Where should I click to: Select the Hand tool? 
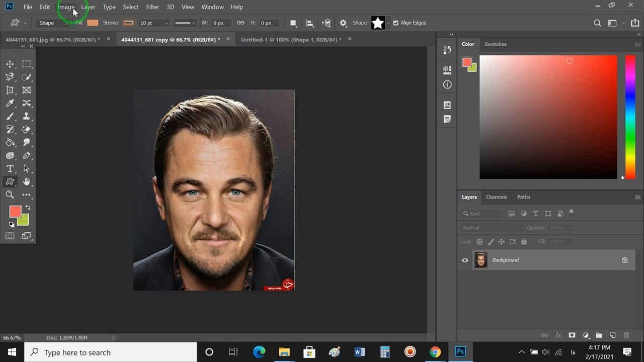point(27,182)
